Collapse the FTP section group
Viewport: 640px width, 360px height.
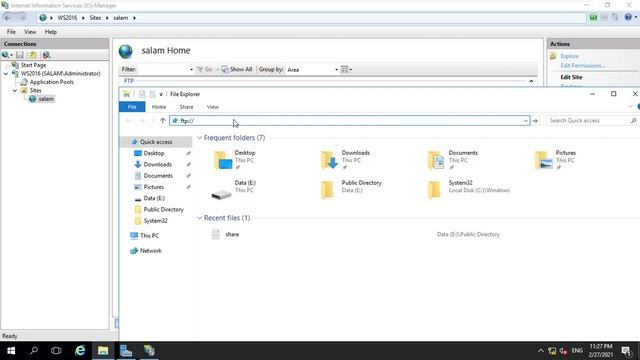[531, 81]
